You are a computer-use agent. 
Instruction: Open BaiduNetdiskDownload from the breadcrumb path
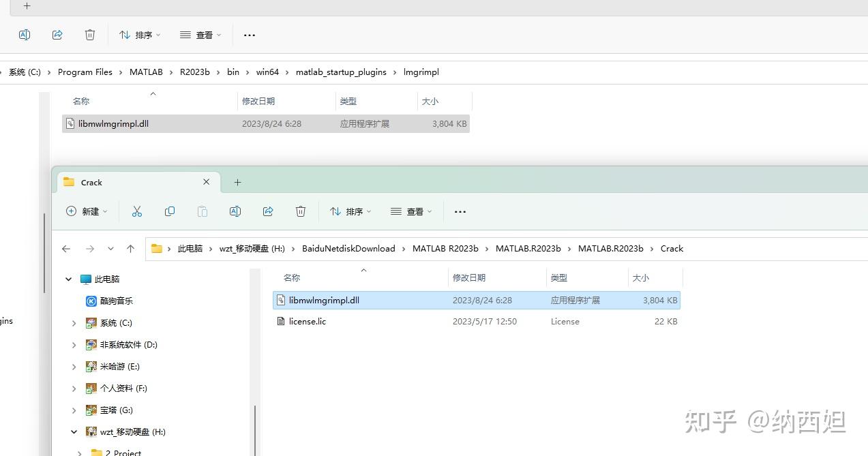coord(348,248)
